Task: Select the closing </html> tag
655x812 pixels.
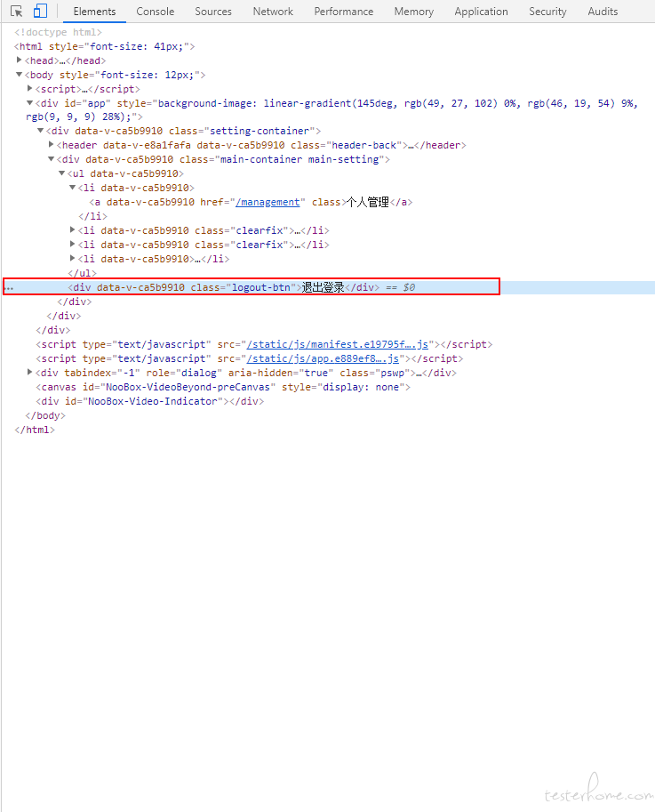Action: tap(35, 430)
